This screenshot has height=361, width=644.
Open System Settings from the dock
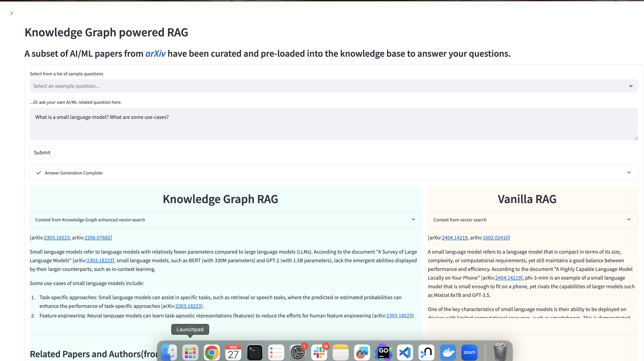(298, 352)
